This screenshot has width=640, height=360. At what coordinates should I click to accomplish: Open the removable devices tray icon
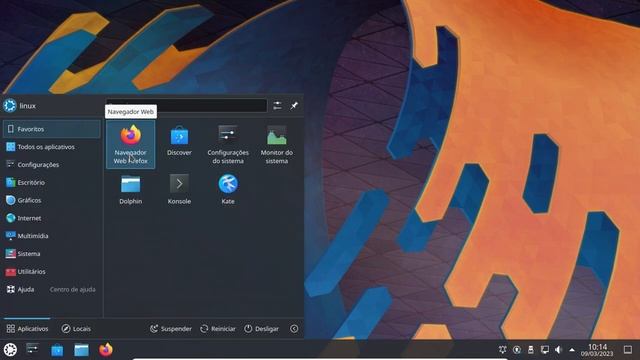[531, 350]
